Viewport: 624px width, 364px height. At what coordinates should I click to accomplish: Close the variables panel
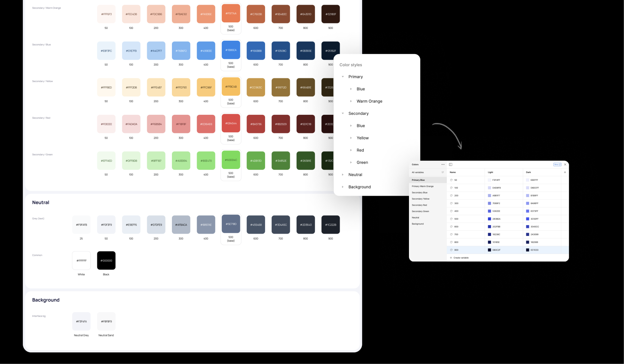[565, 165]
